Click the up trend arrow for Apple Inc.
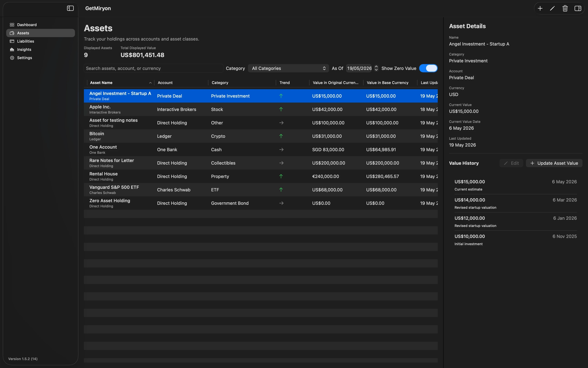Image resolution: width=588 pixels, height=368 pixels. click(x=281, y=109)
